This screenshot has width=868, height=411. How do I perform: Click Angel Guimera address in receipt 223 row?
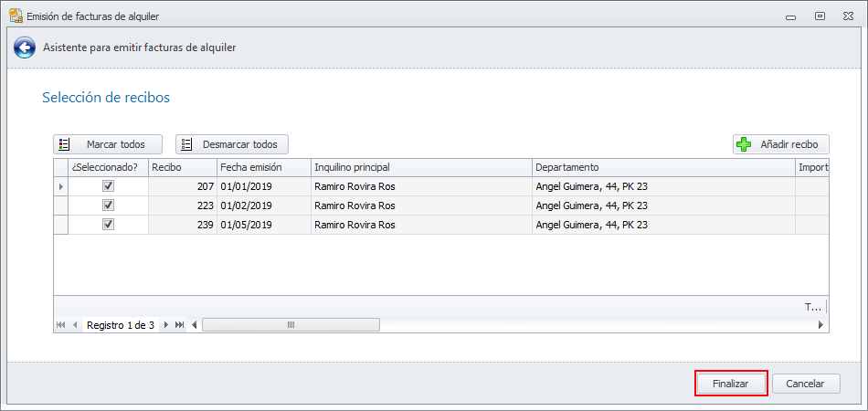pyautogui.click(x=663, y=205)
